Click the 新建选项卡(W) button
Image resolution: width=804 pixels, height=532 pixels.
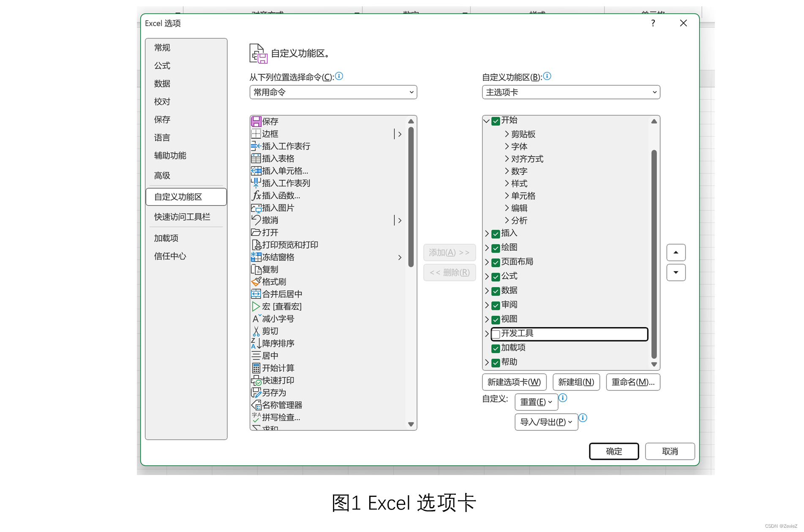[x=514, y=382]
